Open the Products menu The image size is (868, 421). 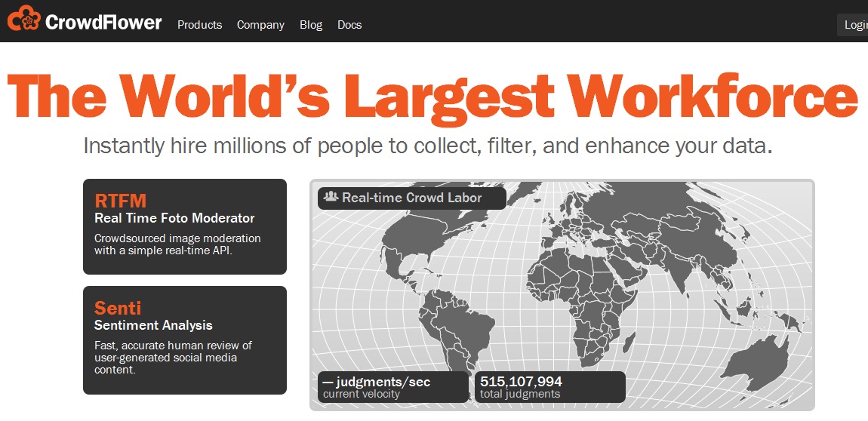point(199,25)
